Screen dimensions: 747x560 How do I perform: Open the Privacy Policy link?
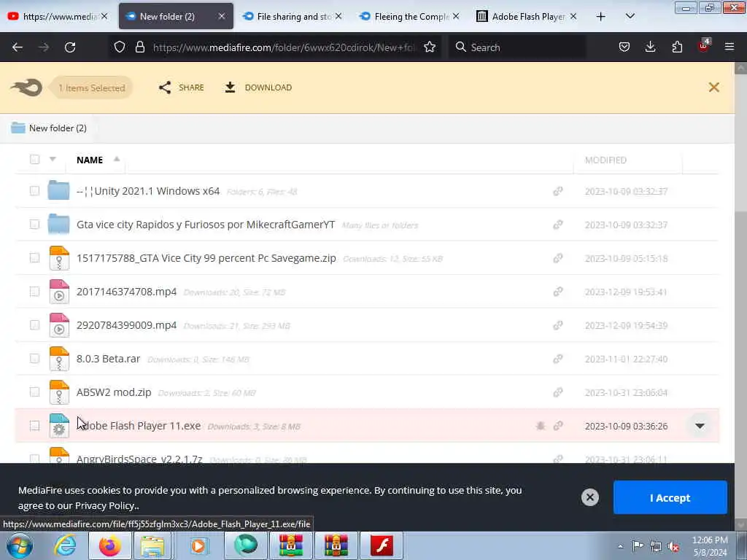click(104, 506)
